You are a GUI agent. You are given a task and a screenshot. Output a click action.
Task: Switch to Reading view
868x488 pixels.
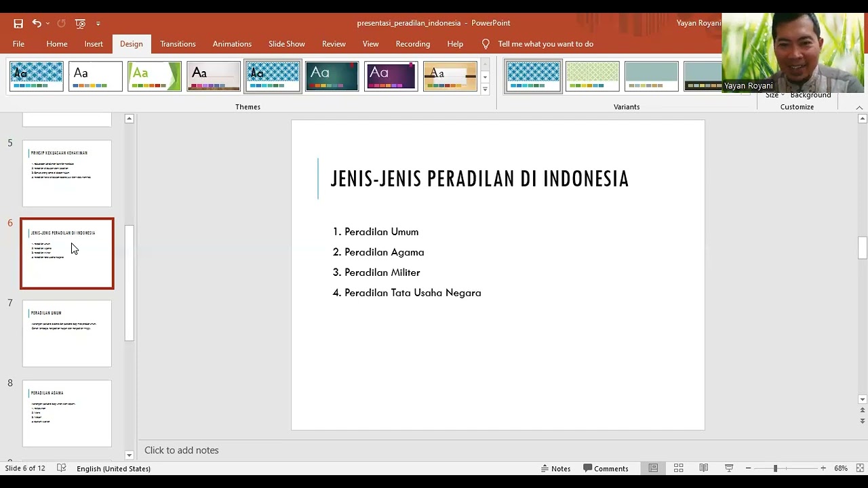click(x=704, y=468)
